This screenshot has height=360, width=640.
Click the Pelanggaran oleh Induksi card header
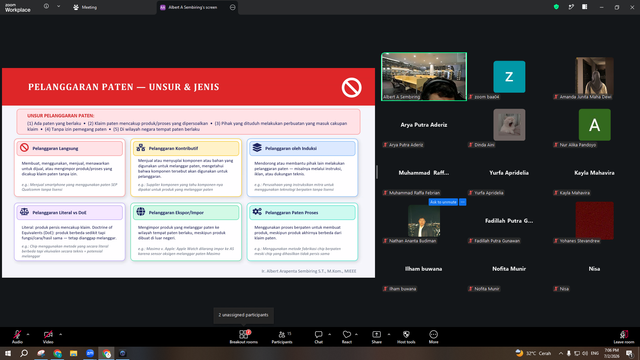pyautogui.click(x=302, y=148)
